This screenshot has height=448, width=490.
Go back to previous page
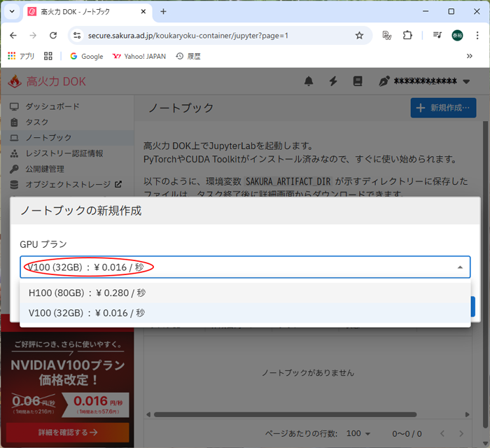[x=13, y=35]
